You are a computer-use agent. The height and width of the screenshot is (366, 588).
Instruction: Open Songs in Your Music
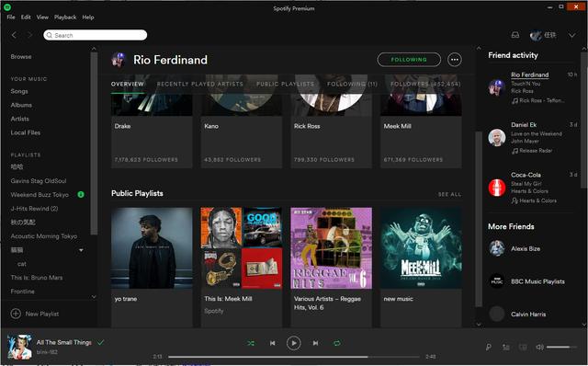point(19,91)
